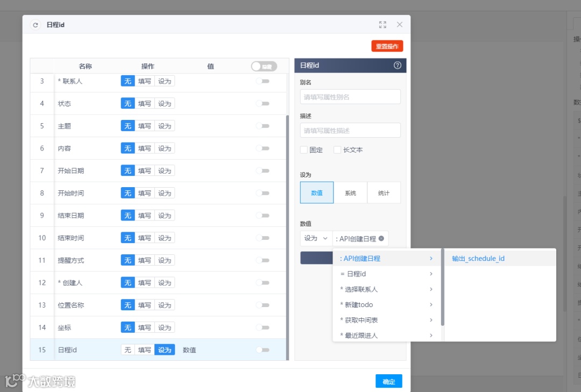Viewport: 581px width, 392px height.
Task: Click into the 别名 input field
Action: point(350,97)
